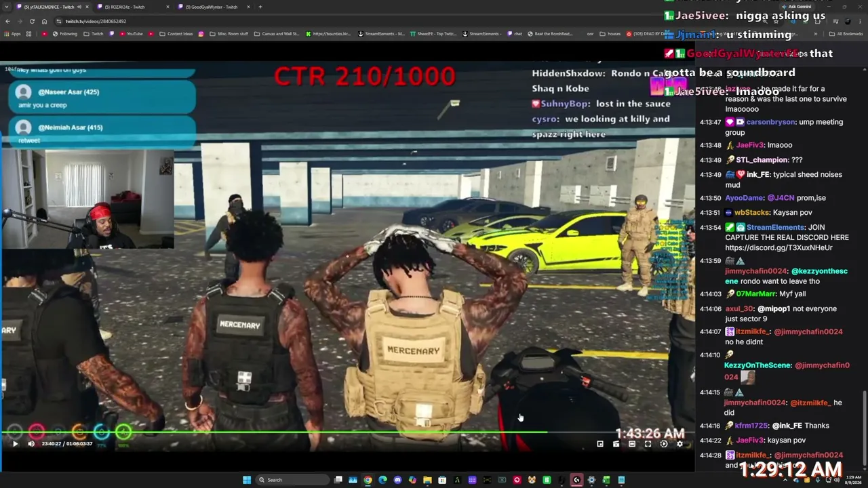Click username STL_champion in chat
868x488 pixels.
pyautogui.click(x=762, y=160)
